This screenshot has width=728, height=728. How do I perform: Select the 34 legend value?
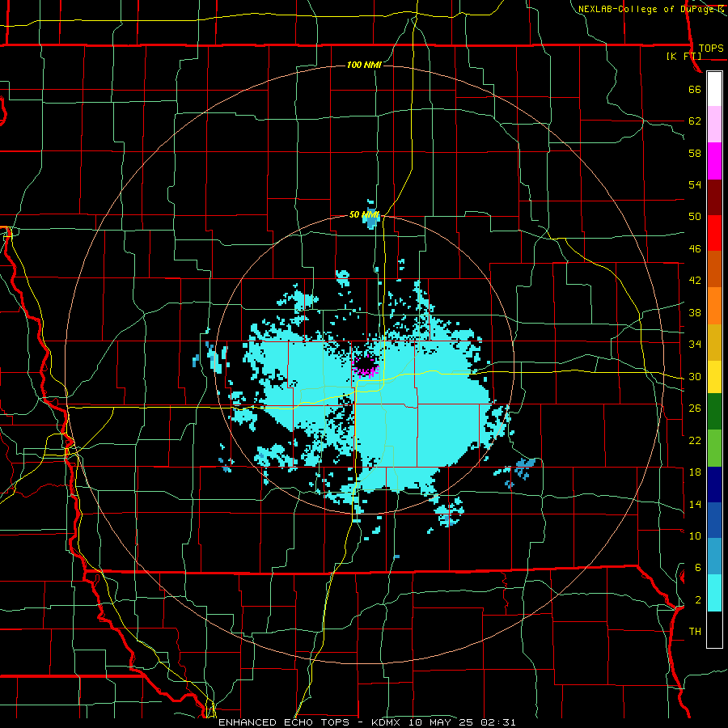coord(695,344)
